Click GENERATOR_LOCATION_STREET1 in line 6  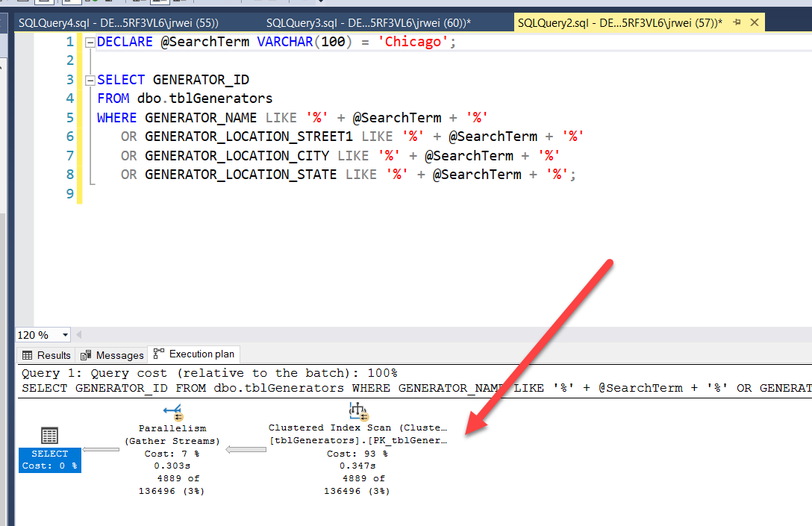[x=249, y=137]
